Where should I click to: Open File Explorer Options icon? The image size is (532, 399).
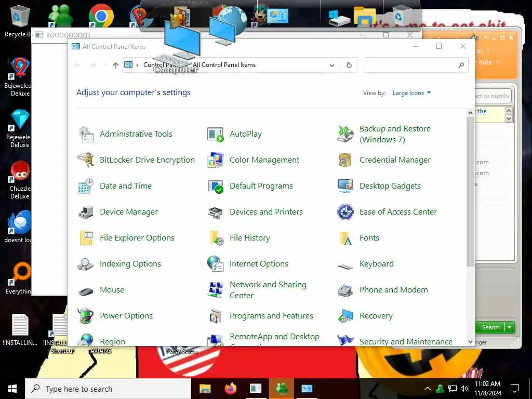point(86,238)
